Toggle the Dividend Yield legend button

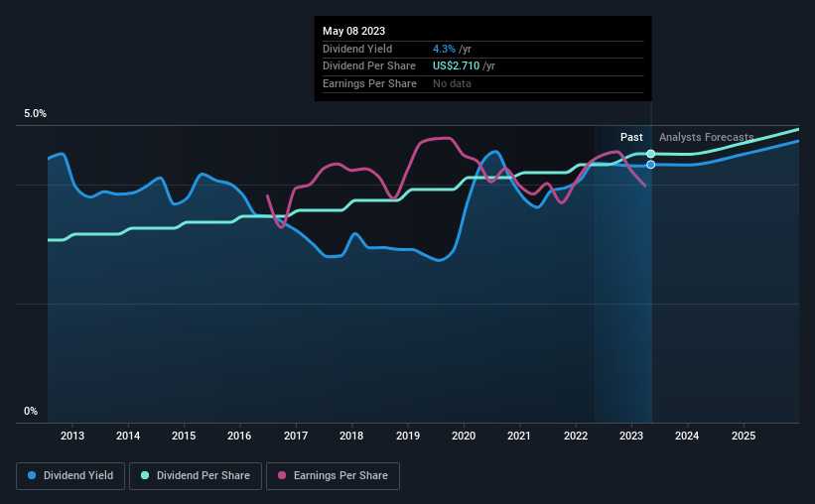click(70, 476)
